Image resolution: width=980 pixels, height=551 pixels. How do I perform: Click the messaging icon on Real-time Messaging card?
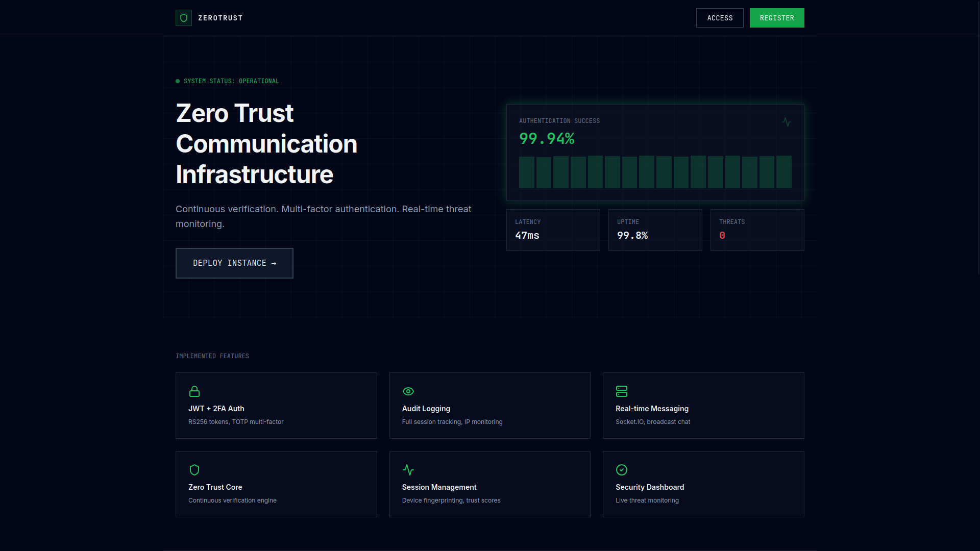[x=621, y=391]
